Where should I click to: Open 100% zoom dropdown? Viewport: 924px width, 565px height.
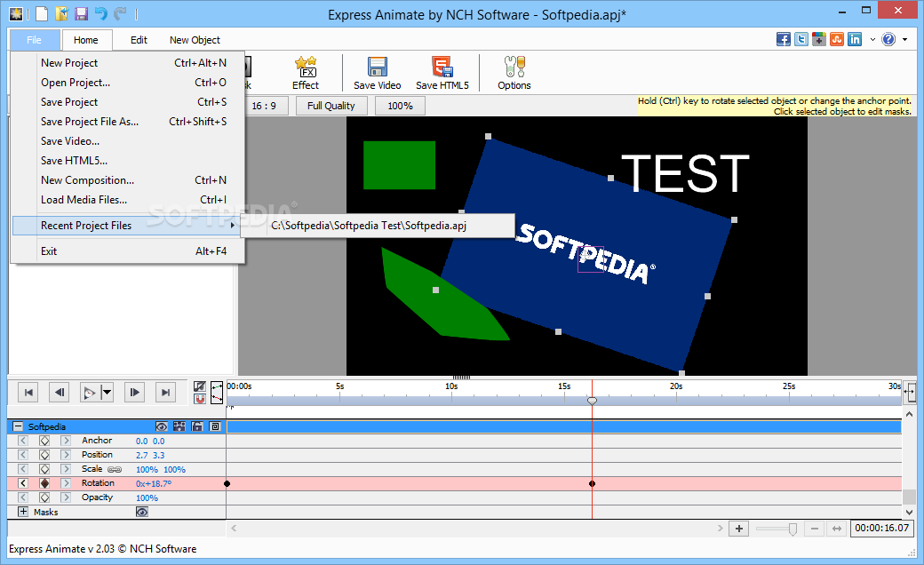coord(400,106)
